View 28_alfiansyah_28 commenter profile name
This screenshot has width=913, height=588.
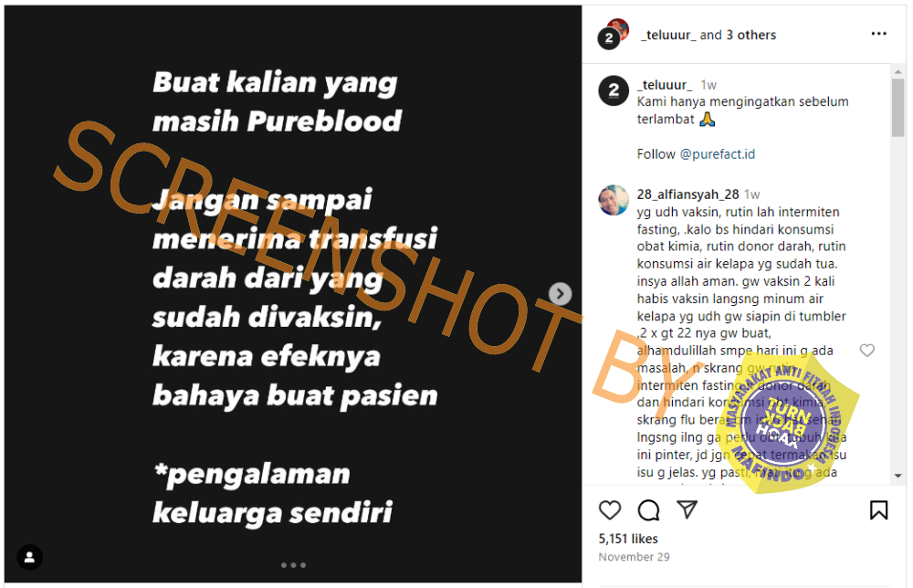click(x=687, y=194)
